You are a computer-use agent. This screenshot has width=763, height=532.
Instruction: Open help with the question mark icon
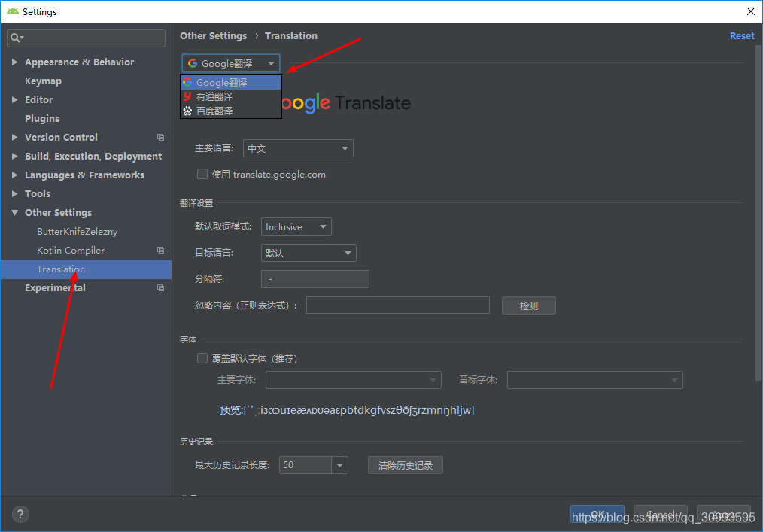tap(20, 514)
